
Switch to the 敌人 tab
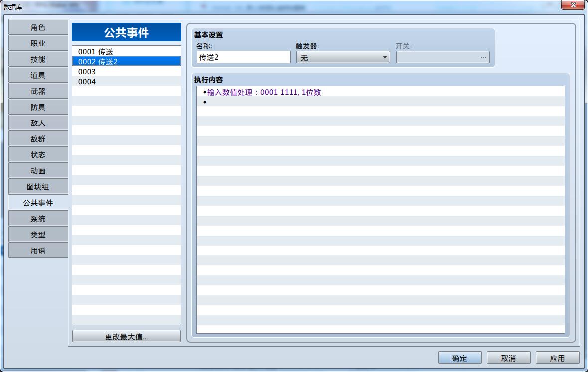38,123
